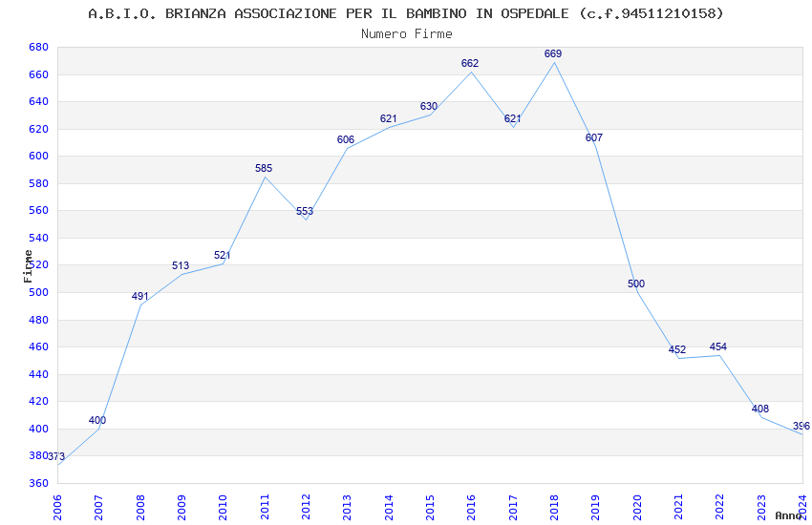Click the 553 data point label
Viewport: 812px width, 525px height.
pos(305,212)
